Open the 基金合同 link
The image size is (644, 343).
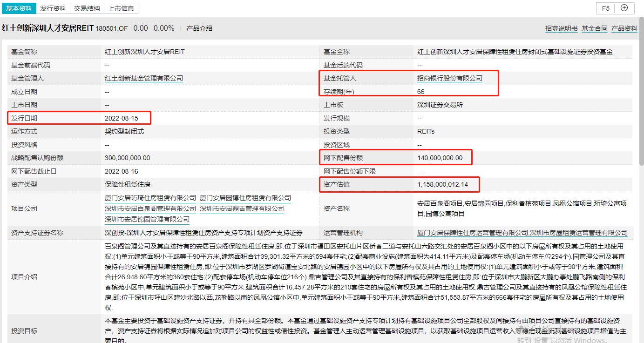[x=595, y=28]
